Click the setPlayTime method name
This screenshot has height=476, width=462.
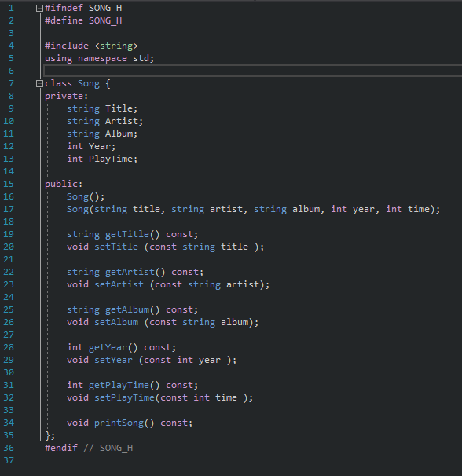coord(124,397)
